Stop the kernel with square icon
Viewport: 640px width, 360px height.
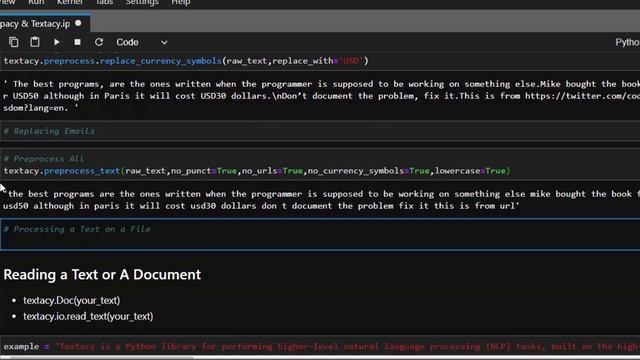coord(78,42)
